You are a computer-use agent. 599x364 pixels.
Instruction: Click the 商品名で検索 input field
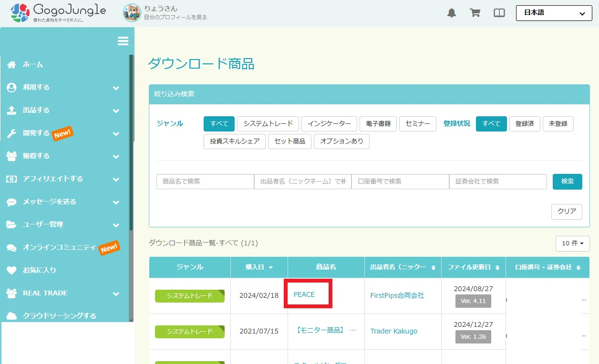tap(205, 182)
